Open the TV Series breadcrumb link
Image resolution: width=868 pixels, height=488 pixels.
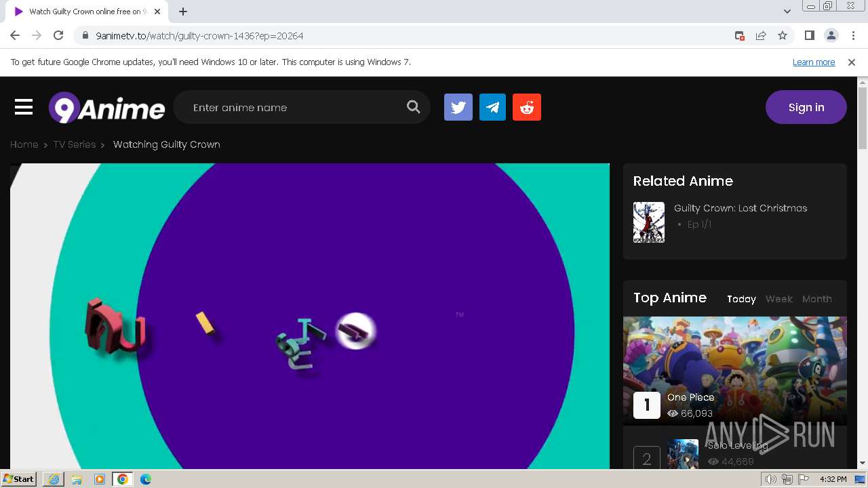click(x=75, y=144)
